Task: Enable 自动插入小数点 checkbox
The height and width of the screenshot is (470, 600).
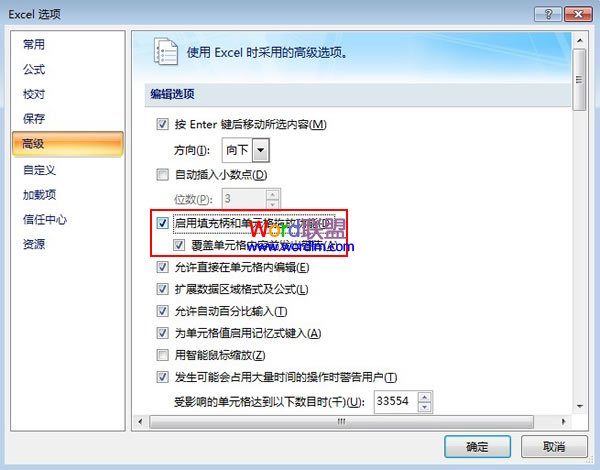Action: click(x=163, y=175)
